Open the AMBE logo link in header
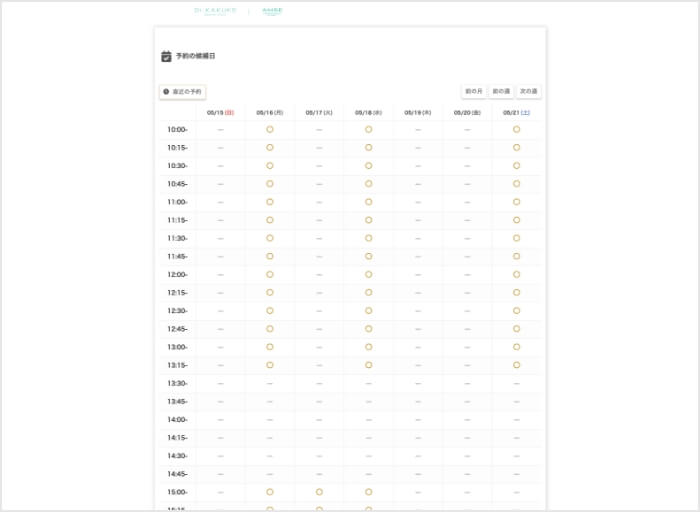700x512 pixels. (272, 11)
